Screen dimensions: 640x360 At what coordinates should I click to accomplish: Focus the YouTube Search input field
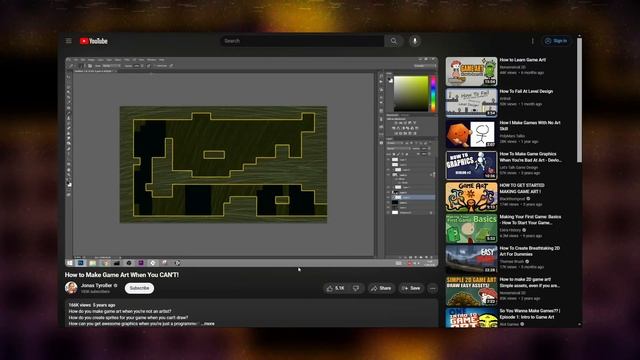point(302,41)
